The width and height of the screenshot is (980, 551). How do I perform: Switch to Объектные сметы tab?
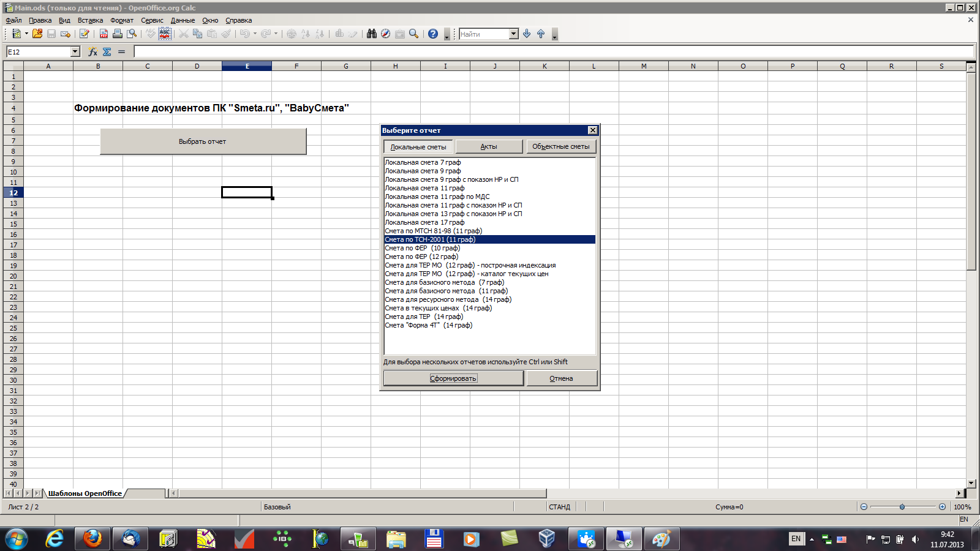click(561, 147)
